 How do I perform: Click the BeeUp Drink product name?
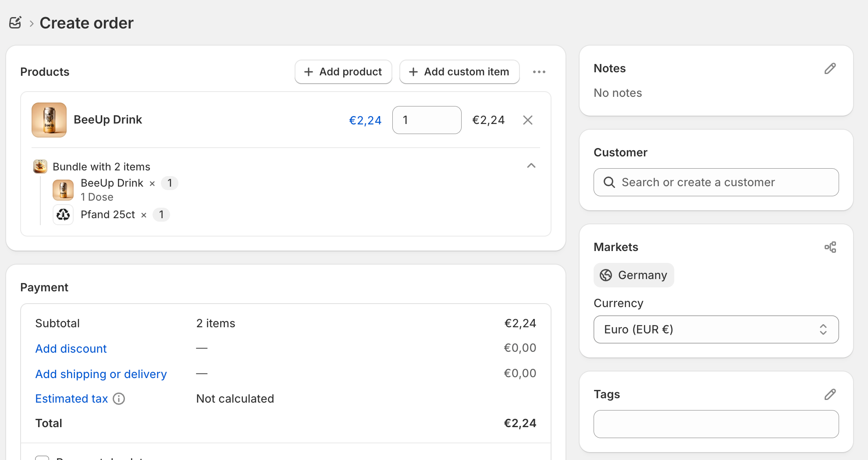[108, 120]
